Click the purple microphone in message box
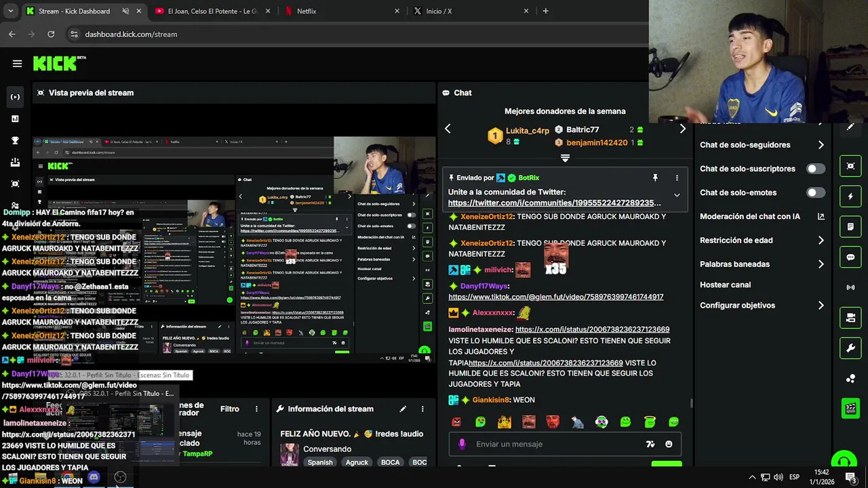The width and height of the screenshot is (868, 488). coord(462,444)
